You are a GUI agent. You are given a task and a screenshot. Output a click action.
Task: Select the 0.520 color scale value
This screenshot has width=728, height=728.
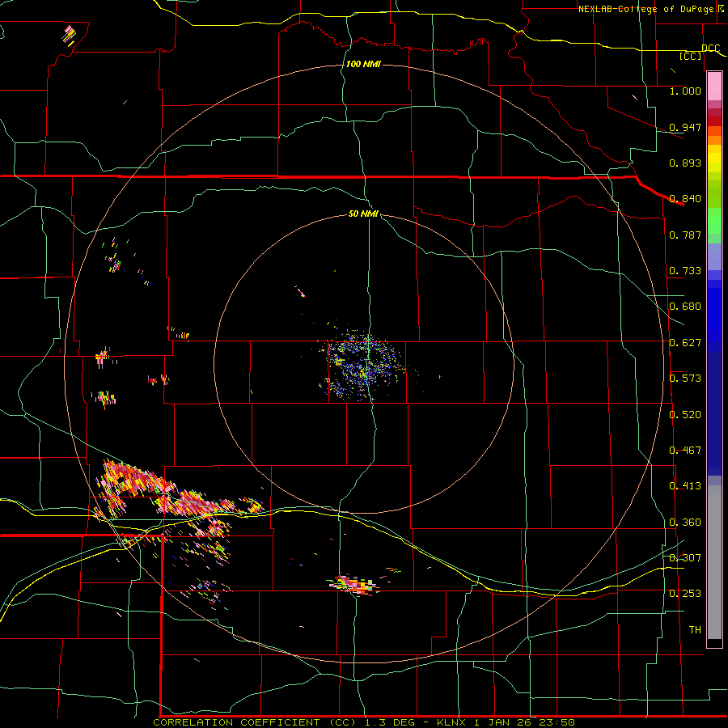685,415
